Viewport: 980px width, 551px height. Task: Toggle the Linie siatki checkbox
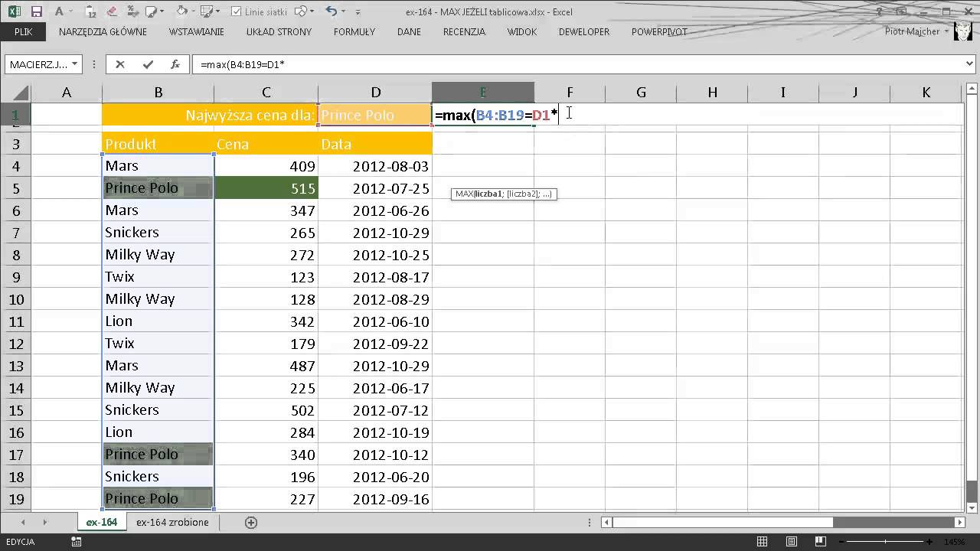tap(236, 11)
